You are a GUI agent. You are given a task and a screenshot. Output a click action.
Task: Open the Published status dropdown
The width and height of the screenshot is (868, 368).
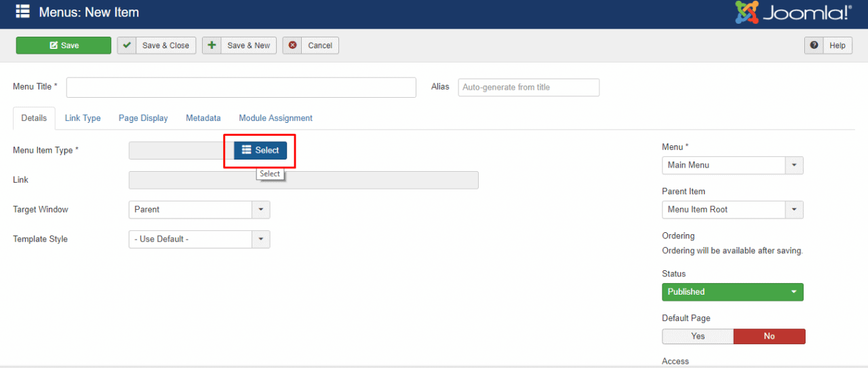tap(732, 292)
